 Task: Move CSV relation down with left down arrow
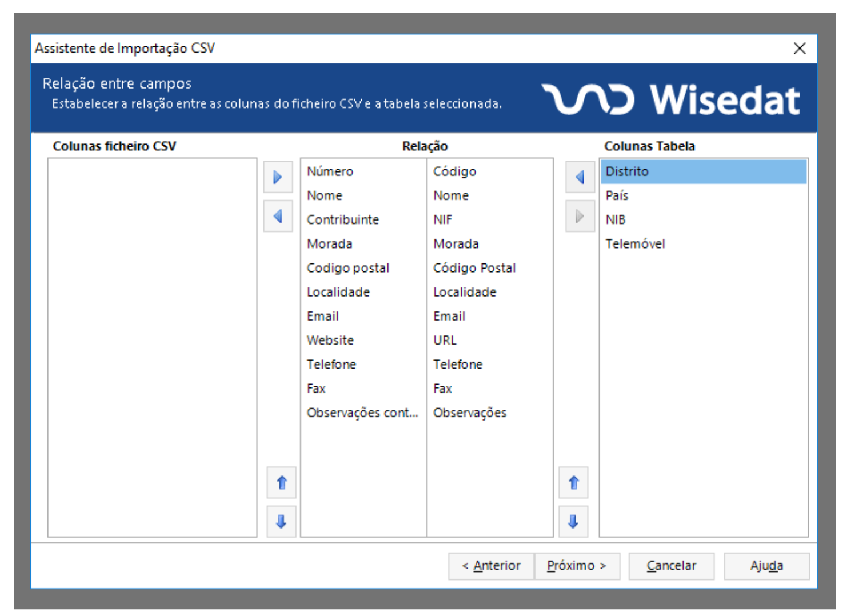pos(281,521)
